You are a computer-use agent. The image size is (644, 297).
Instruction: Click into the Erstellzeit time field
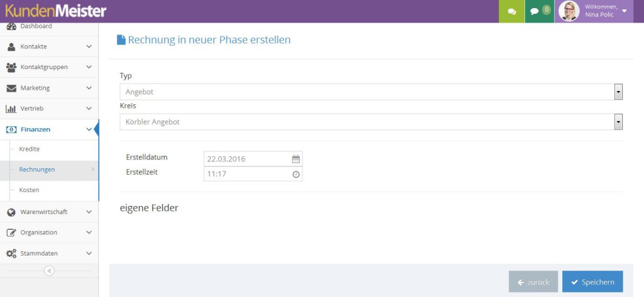[x=247, y=174]
